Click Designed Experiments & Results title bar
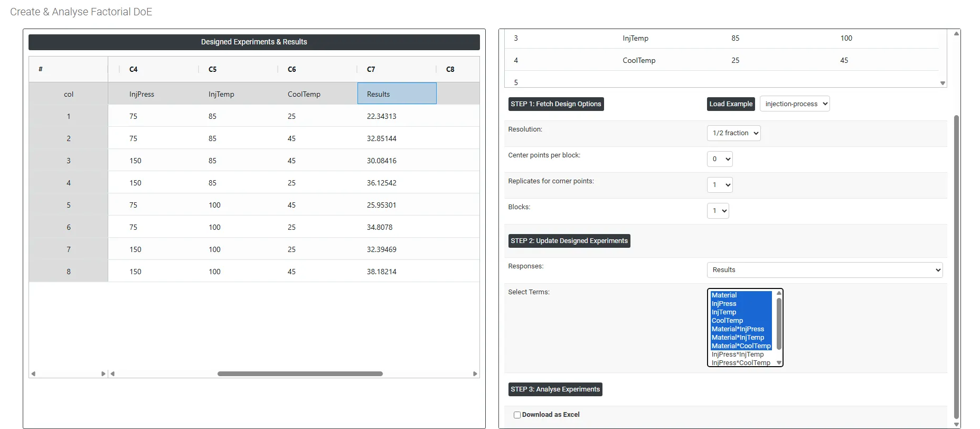Image resolution: width=980 pixels, height=429 pixels. click(x=254, y=42)
